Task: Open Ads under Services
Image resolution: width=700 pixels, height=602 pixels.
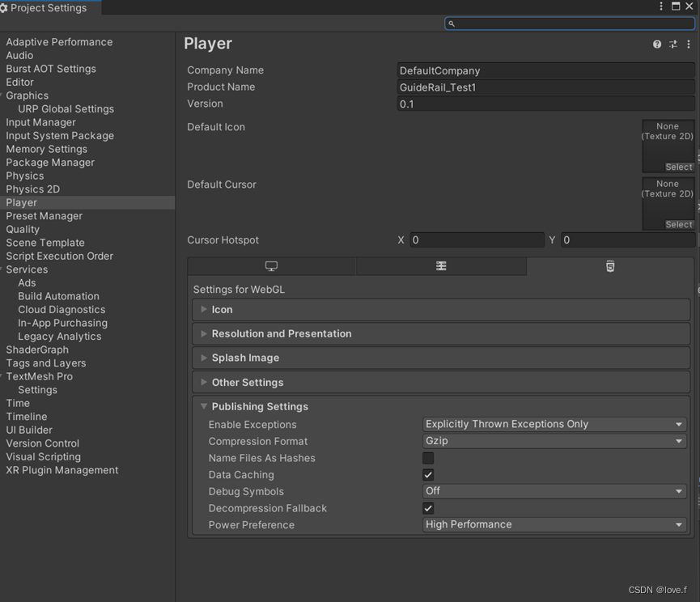Action: coord(27,283)
